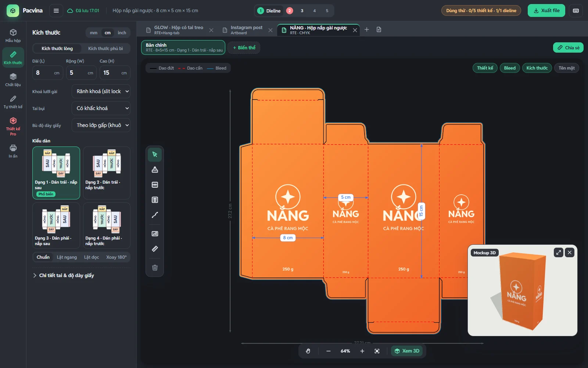The height and width of the screenshot is (368, 588).
Task: Select the hand pan tool
Action: click(308, 351)
